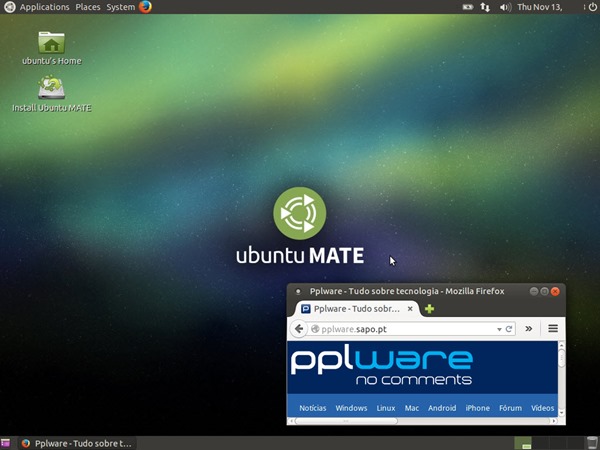
Task: Open the Firefox window menu dot in title bar
Action: click(298, 292)
